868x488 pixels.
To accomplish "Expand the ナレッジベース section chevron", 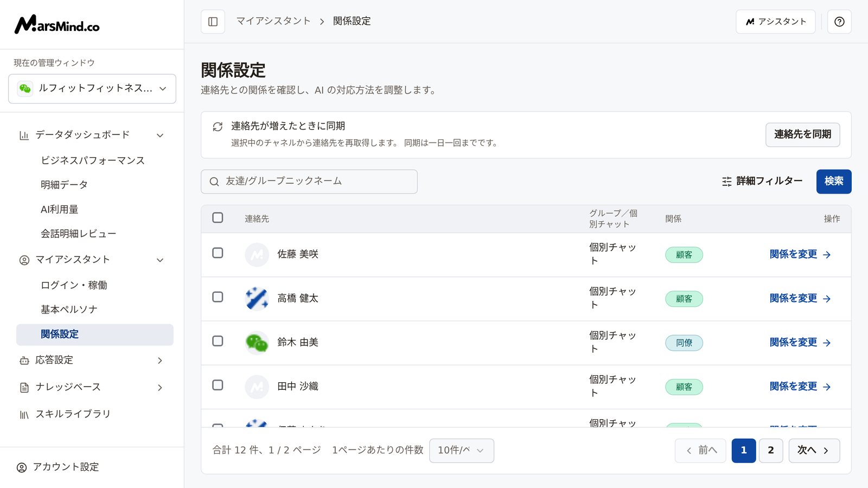I will click(160, 388).
